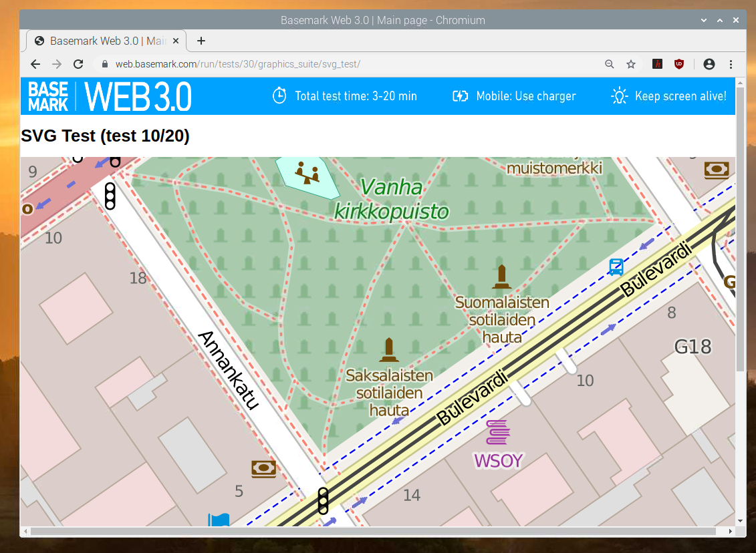
Task: Click the 'Vanha kirkkopuisto' park label
Action: point(391,200)
